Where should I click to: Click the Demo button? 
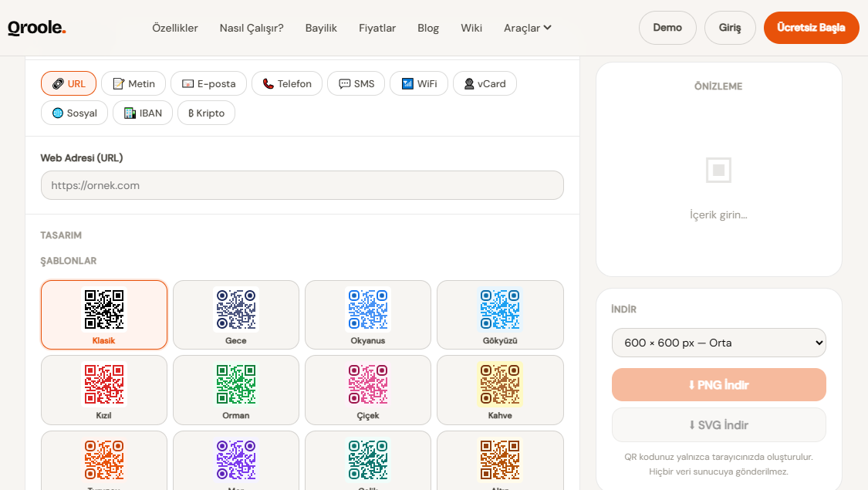click(x=667, y=28)
